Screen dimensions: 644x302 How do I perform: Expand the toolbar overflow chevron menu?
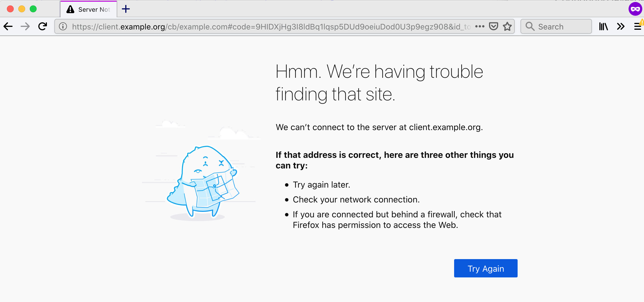[x=621, y=27]
